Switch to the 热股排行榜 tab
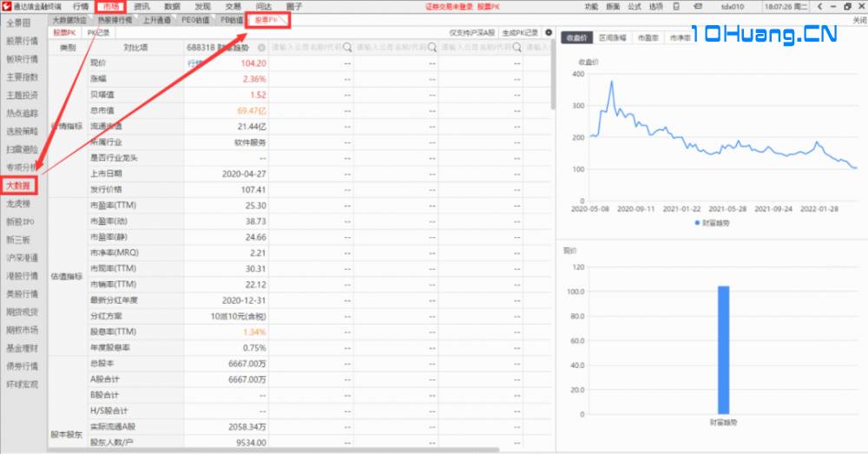The image size is (868, 454). pyautogui.click(x=115, y=20)
